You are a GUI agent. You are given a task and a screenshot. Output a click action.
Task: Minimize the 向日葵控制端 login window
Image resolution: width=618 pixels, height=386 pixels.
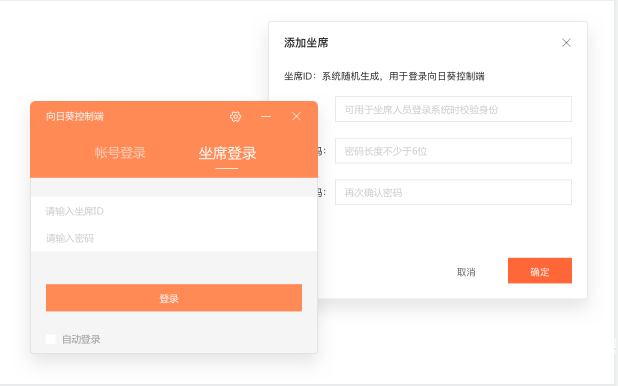[x=266, y=116]
